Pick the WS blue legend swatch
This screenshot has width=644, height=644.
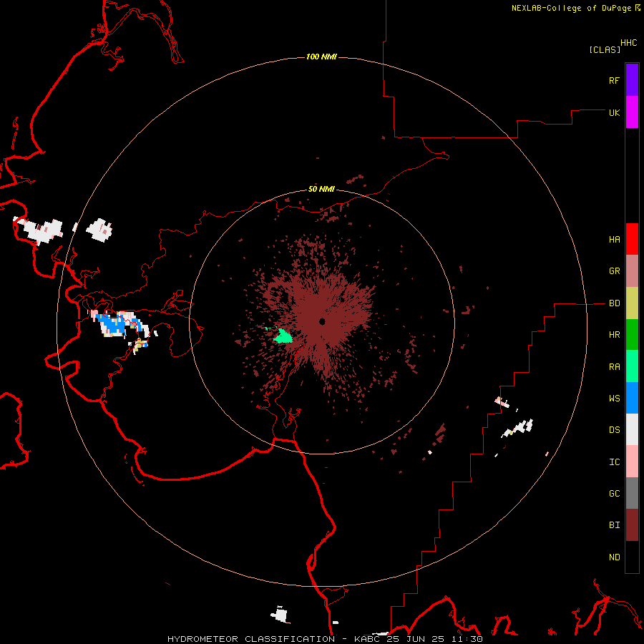pyautogui.click(x=632, y=398)
